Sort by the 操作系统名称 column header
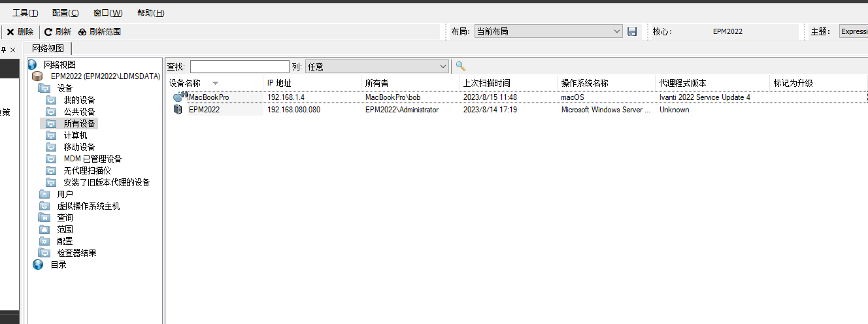The height and width of the screenshot is (324, 868). pyautogui.click(x=607, y=83)
